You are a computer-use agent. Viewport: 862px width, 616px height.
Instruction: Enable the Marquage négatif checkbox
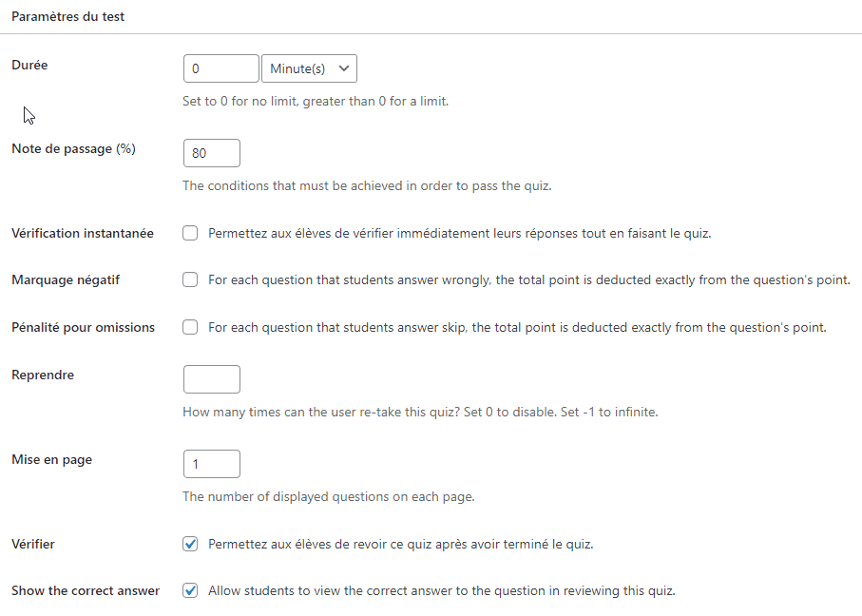(x=189, y=279)
